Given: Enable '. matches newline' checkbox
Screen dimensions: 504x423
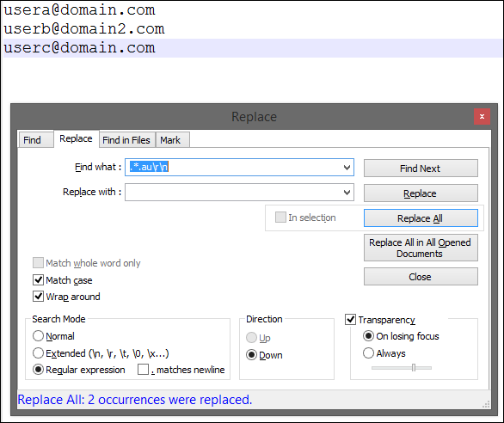Looking at the screenshot, I should pos(143,370).
